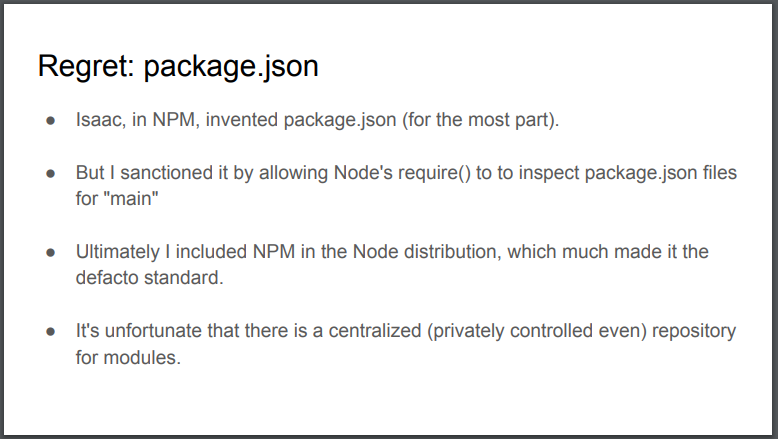The width and height of the screenshot is (778, 439).
Task: Click "package.json files" in second bullet
Action: (661, 173)
